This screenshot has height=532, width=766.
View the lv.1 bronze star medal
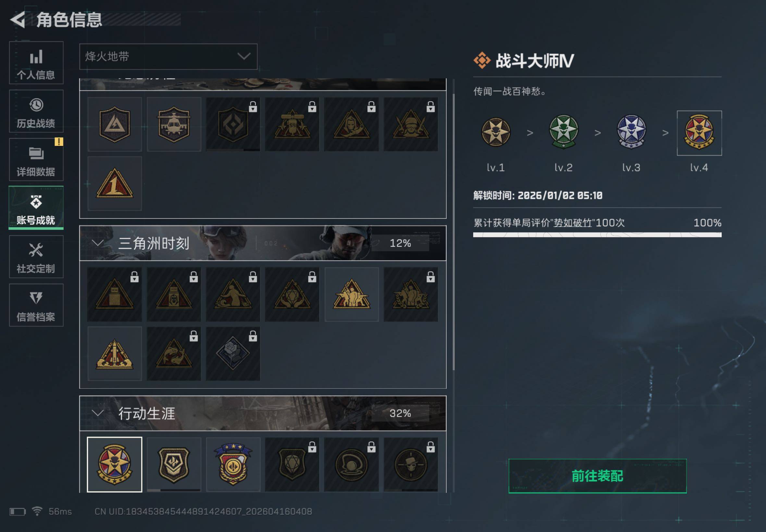coord(496,132)
